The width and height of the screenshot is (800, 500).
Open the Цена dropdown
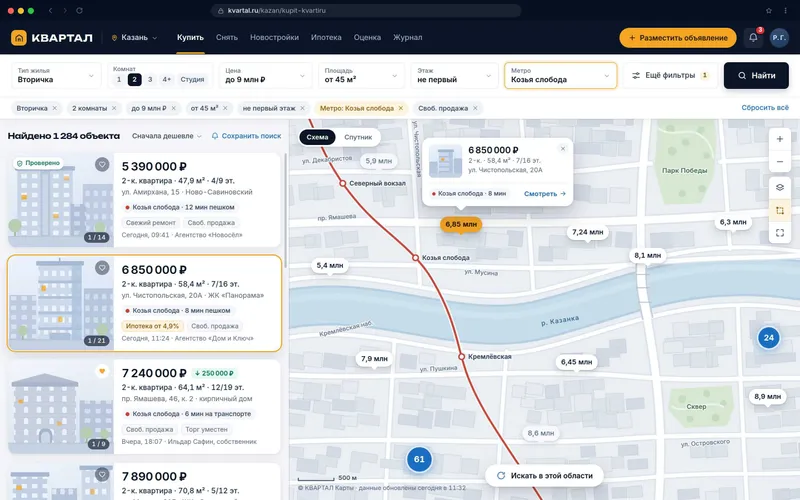265,76
